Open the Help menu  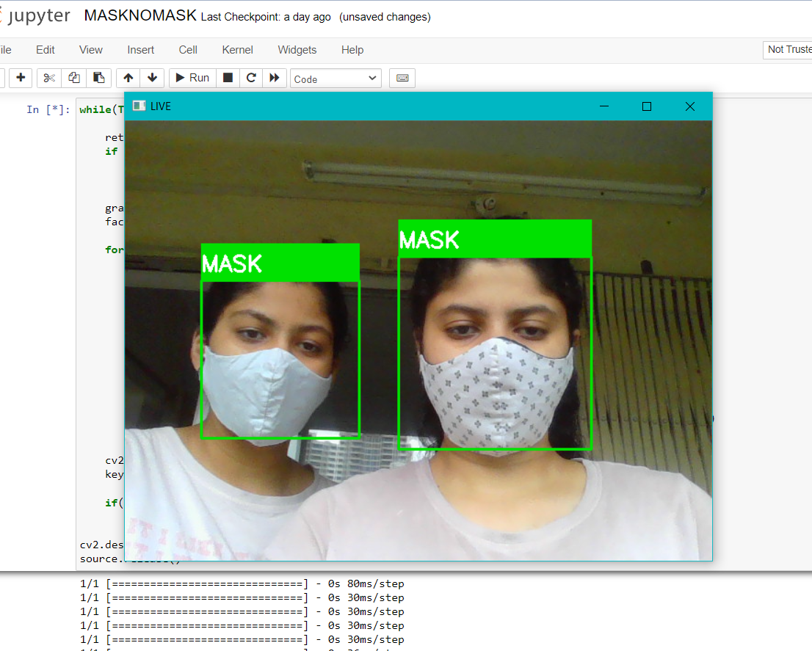click(x=352, y=50)
